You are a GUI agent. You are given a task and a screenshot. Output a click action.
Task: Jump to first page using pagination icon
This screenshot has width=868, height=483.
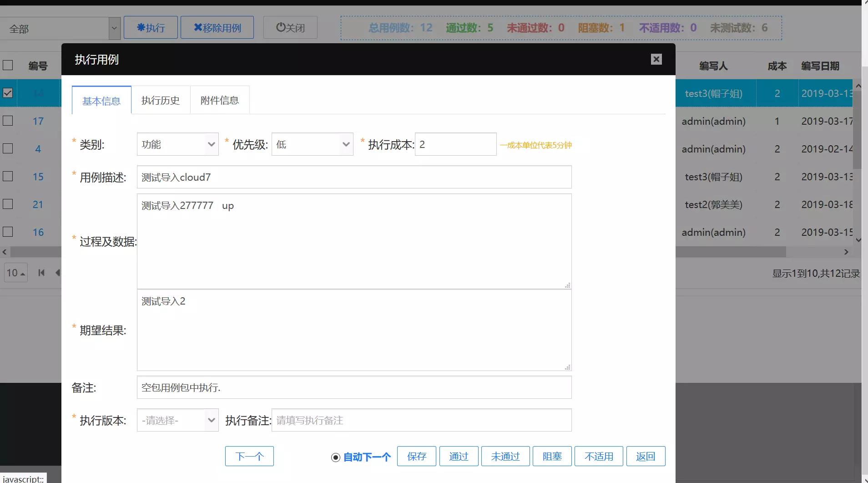41,272
